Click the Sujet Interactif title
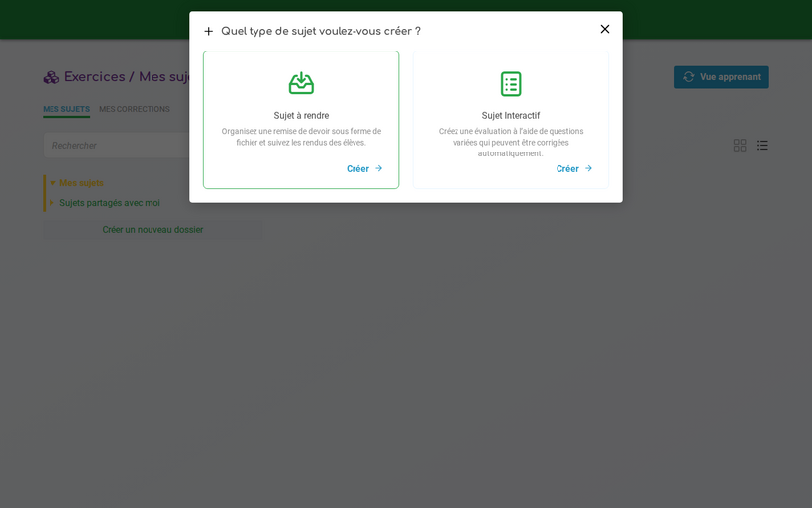The image size is (812, 508). [511, 116]
